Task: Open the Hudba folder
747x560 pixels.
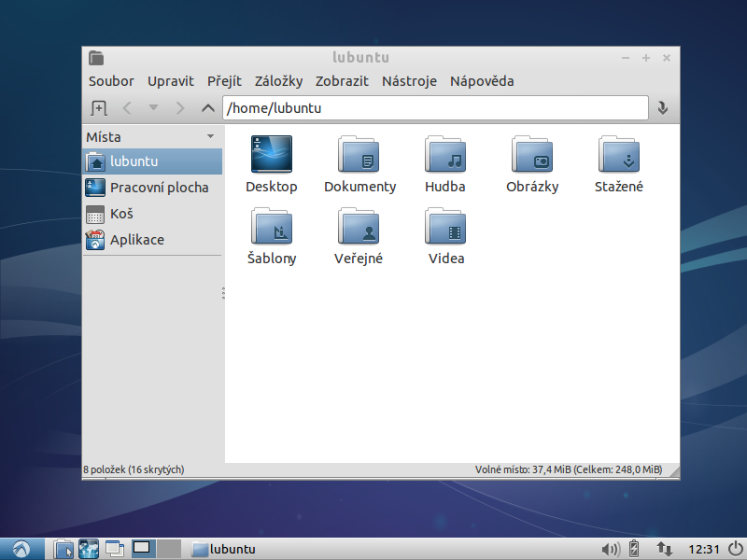Action: [x=445, y=156]
